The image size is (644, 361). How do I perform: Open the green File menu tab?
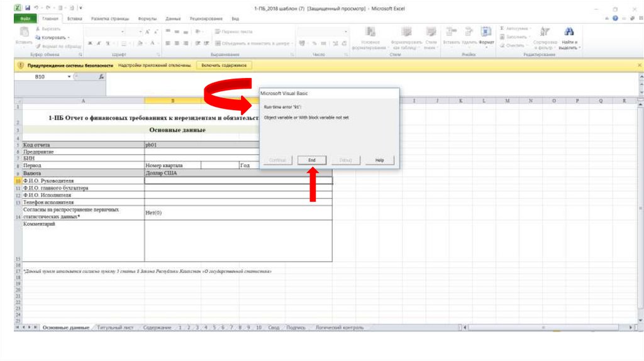point(24,19)
